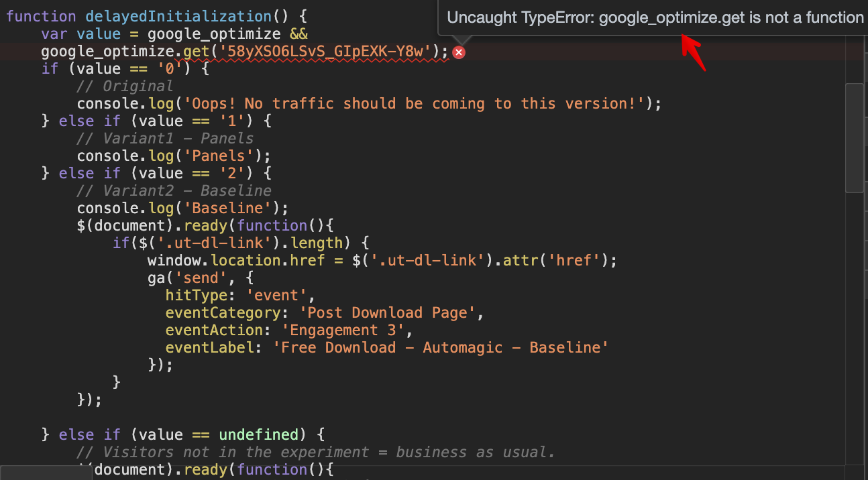Click the overlay box at bottom left
Viewport: 868px width, 480px height.
pos(45,475)
